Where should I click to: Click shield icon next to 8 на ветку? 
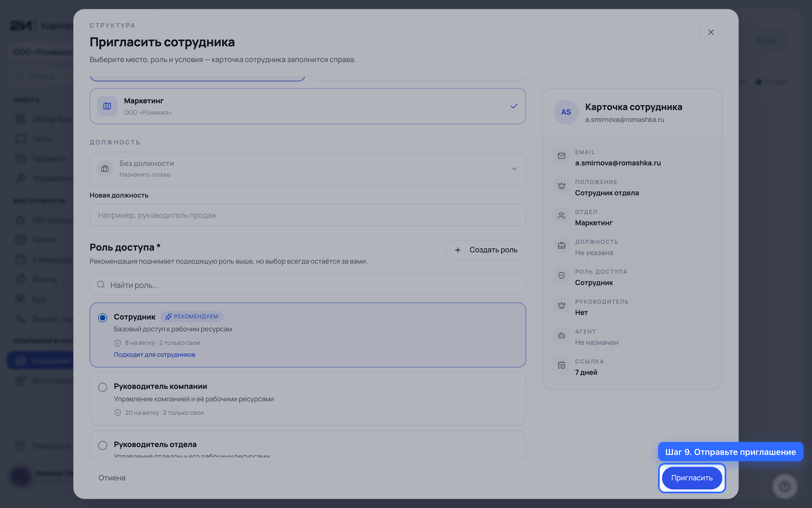point(118,343)
